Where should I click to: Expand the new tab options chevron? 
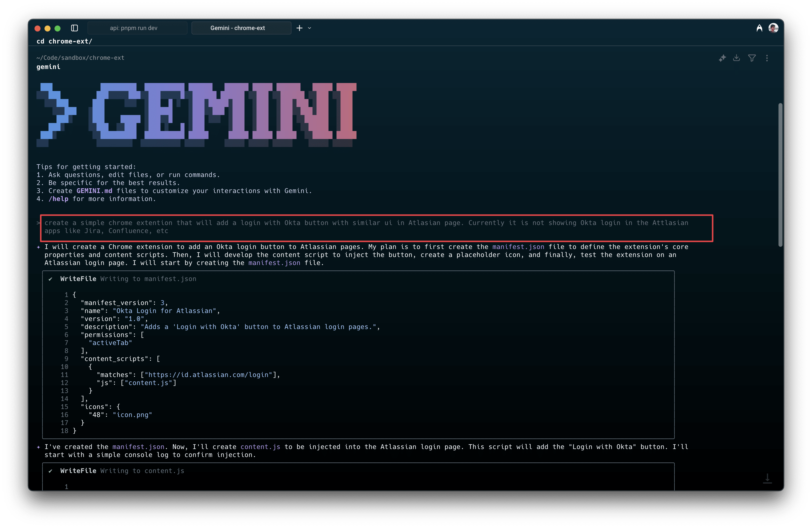[309, 28]
